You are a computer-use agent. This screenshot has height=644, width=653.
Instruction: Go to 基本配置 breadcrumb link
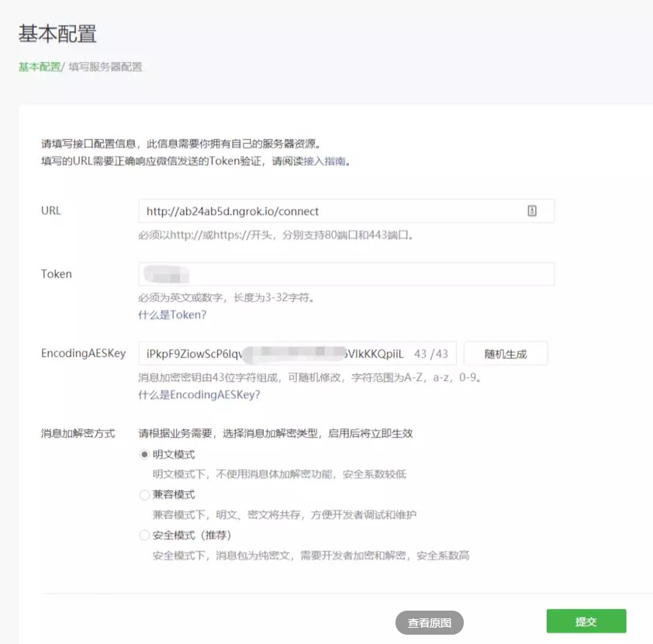(x=39, y=67)
